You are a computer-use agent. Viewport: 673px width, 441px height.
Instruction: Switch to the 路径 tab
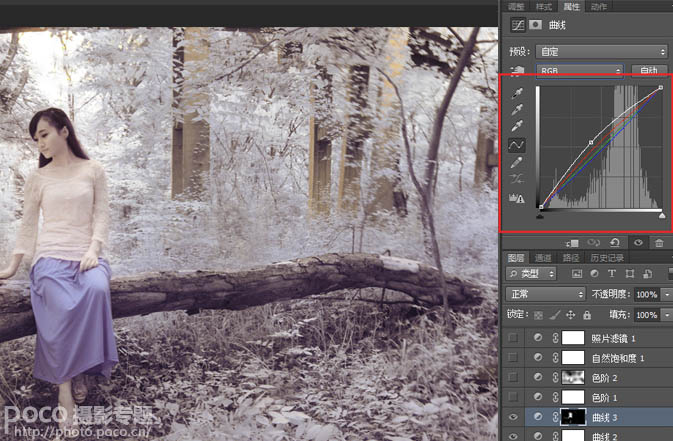pos(570,258)
